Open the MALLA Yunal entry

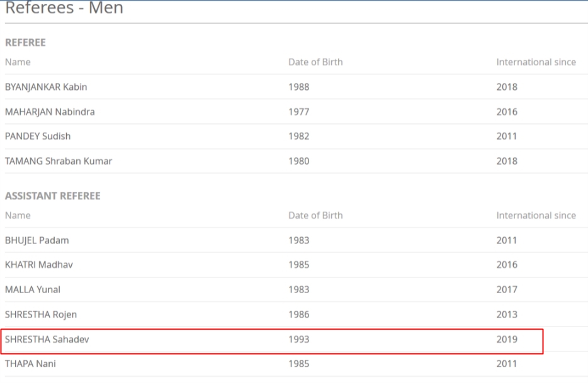coord(33,290)
